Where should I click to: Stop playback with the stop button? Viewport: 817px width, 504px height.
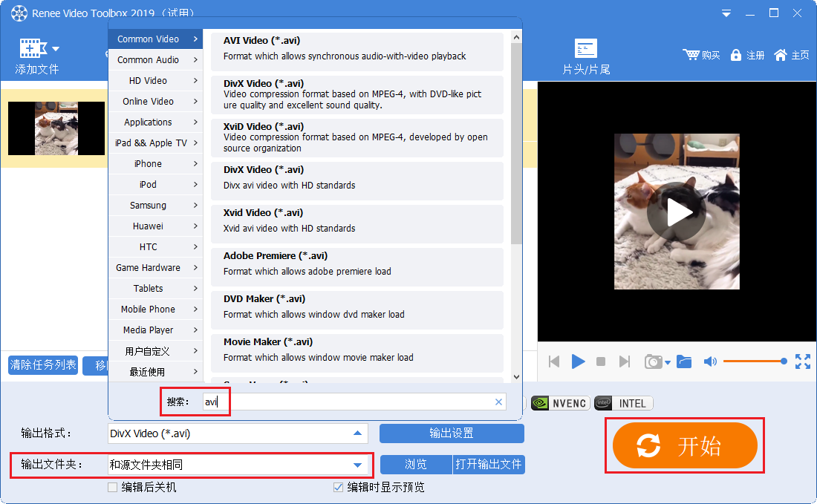(x=601, y=361)
